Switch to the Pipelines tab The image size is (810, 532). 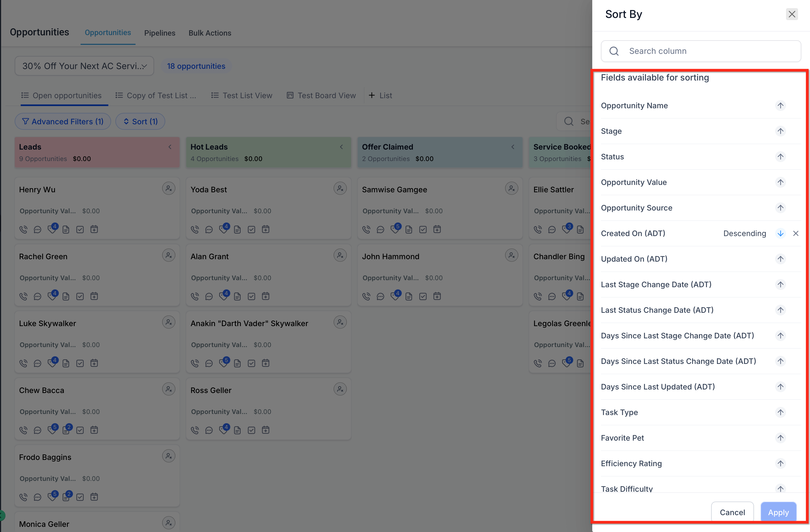coord(159,33)
